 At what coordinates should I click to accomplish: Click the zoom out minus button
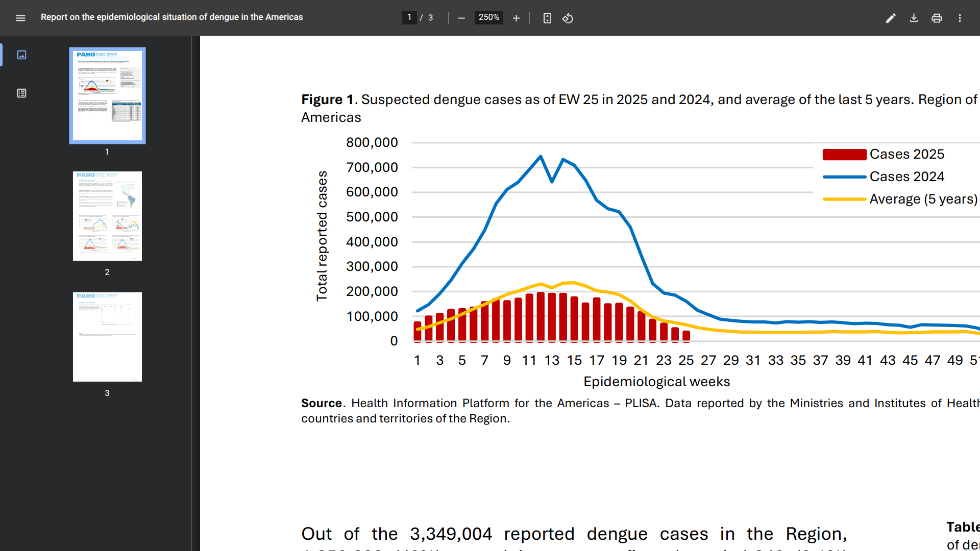pos(461,18)
